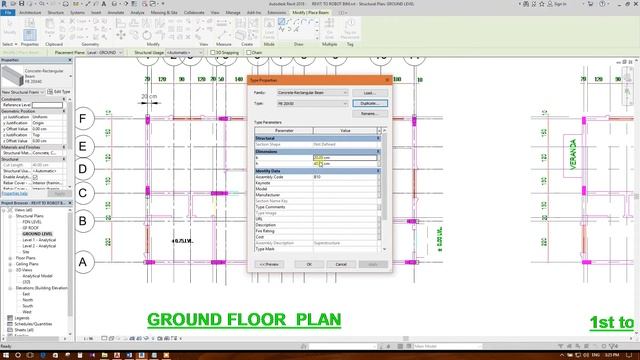Collapse the Dimensions group in Type Properties
Image resolution: width=640 pixels, height=360 pixels.
click(378, 151)
